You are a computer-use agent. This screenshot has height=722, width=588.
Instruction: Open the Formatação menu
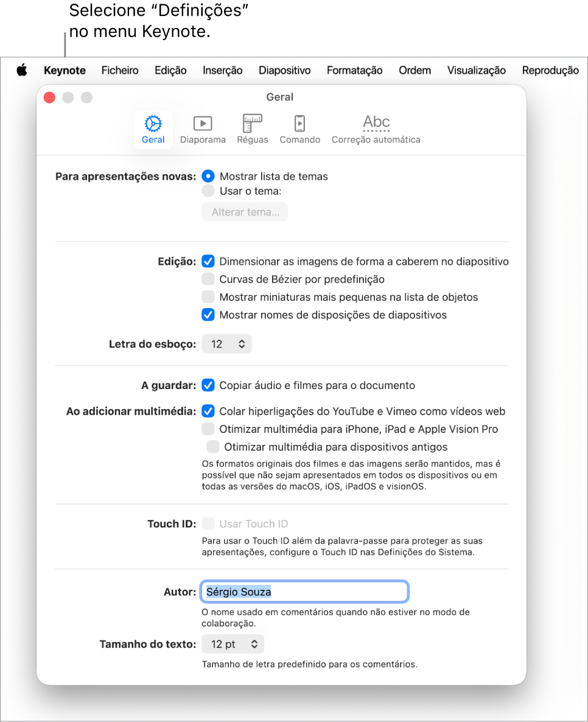coord(354,71)
